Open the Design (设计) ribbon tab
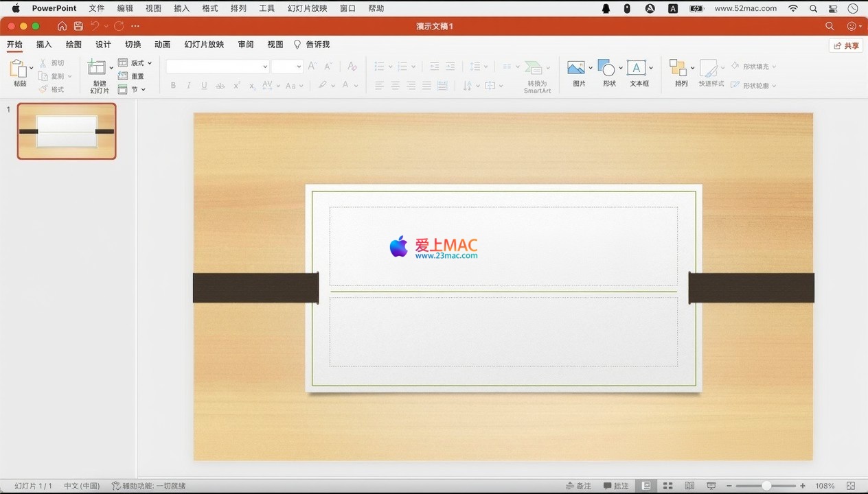The height and width of the screenshot is (494, 868). pos(103,45)
